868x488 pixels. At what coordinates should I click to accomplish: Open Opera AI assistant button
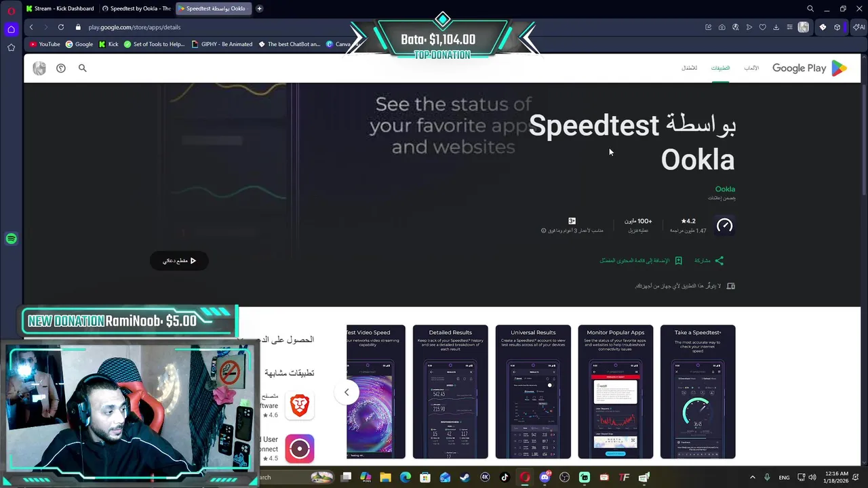pos(859,27)
